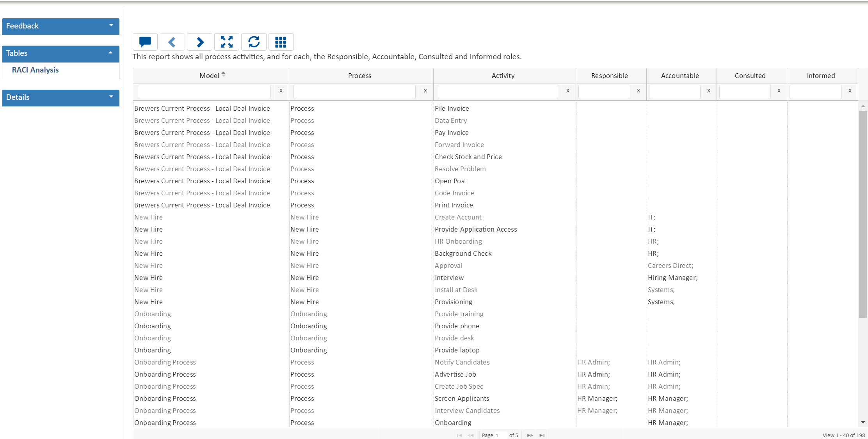The height and width of the screenshot is (439, 868).
Task: Refresh the report with the reload icon
Action: coord(254,42)
